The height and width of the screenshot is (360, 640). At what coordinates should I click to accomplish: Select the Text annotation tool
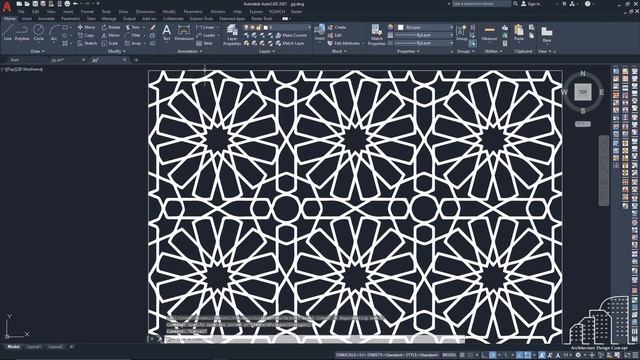(167, 33)
